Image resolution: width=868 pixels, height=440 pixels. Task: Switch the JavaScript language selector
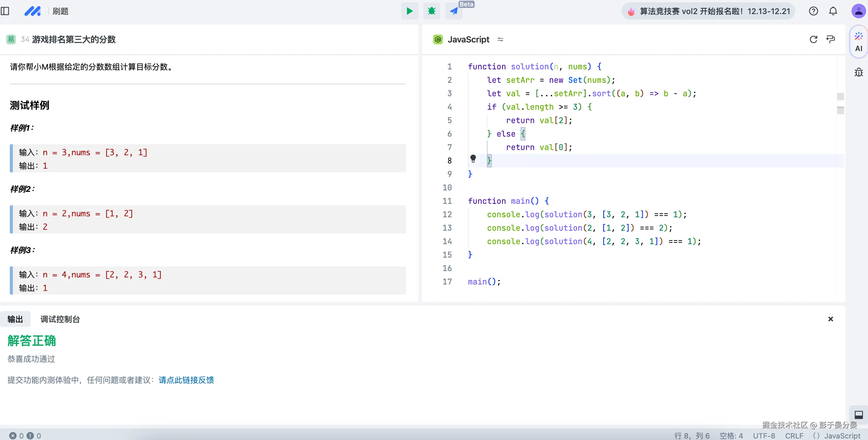pyautogui.click(x=468, y=39)
